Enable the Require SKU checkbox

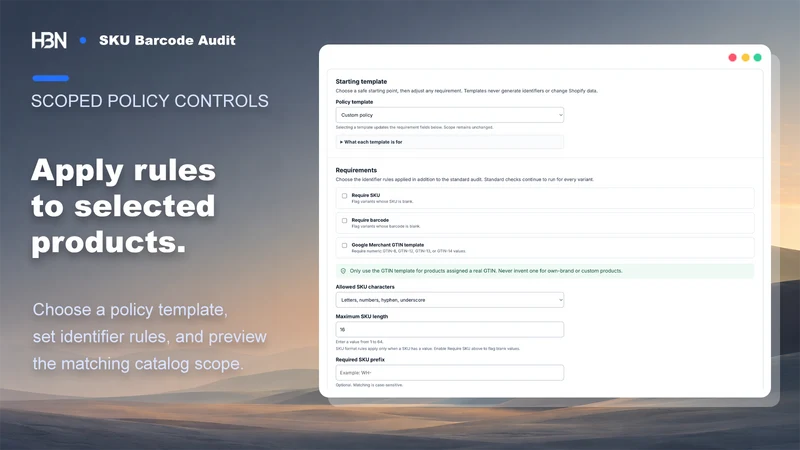point(344,196)
